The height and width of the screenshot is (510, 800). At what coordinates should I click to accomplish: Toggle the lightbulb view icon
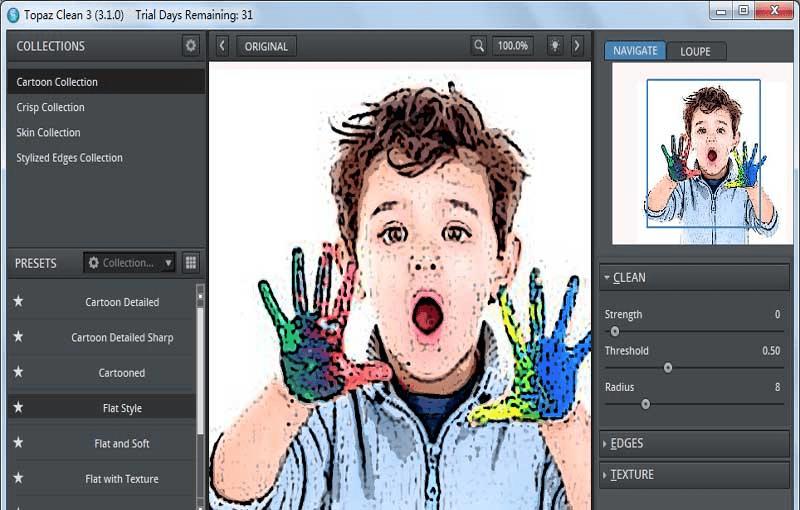555,46
